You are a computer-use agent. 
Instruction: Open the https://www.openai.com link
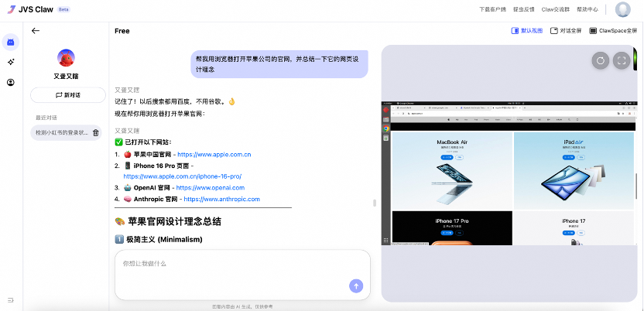point(210,187)
